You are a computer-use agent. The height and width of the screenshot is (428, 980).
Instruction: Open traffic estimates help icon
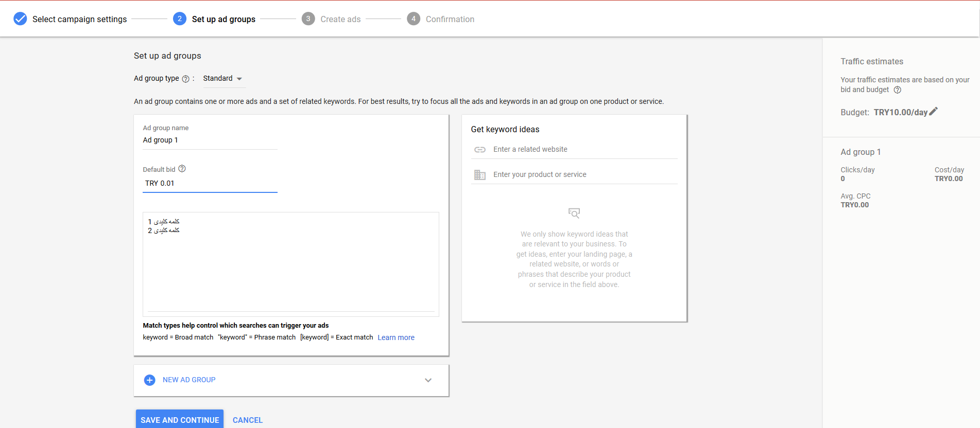(x=897, y=90)
